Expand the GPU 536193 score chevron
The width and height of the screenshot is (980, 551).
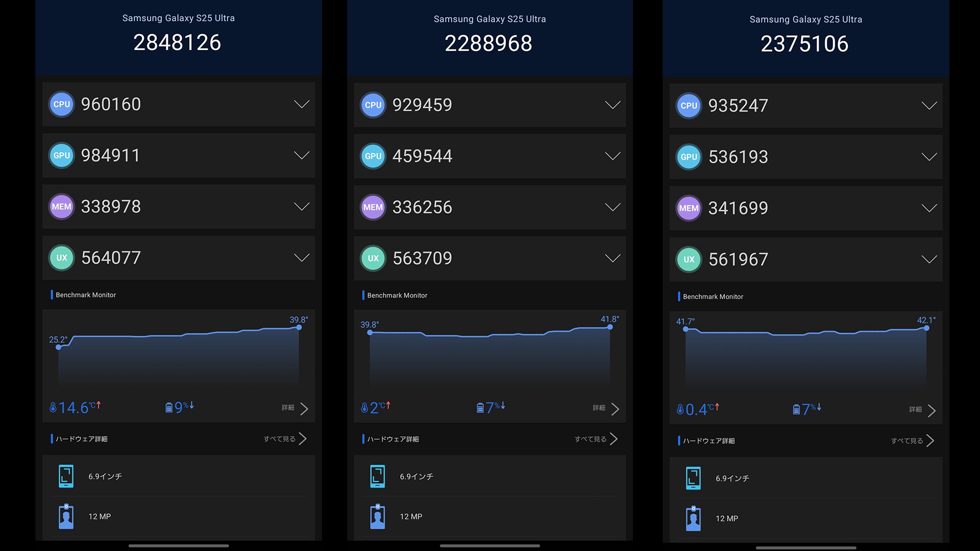point(929,157)
